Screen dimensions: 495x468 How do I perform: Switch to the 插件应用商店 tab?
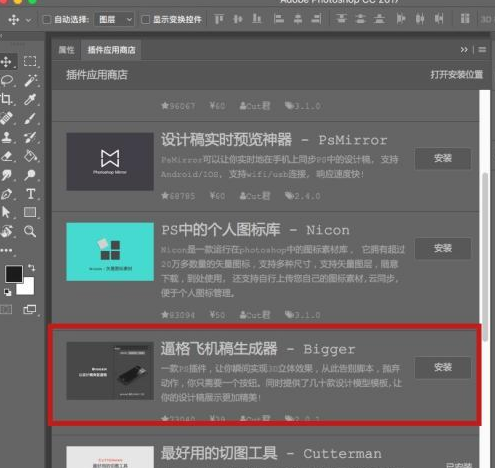click(111, 50)
